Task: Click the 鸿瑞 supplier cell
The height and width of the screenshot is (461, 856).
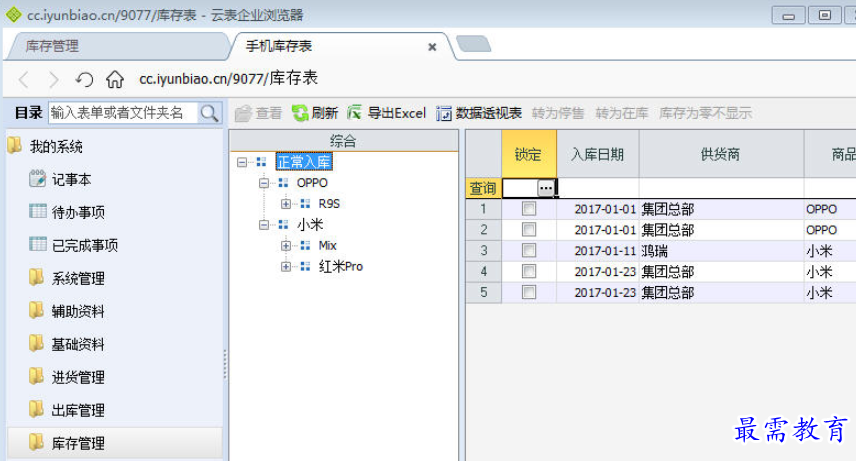Action: [x=721, y=251]
